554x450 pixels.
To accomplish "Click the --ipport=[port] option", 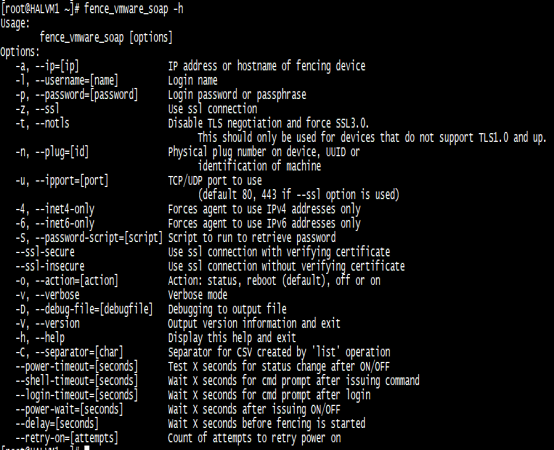I will pyautogui.click(x=72, y=181).
